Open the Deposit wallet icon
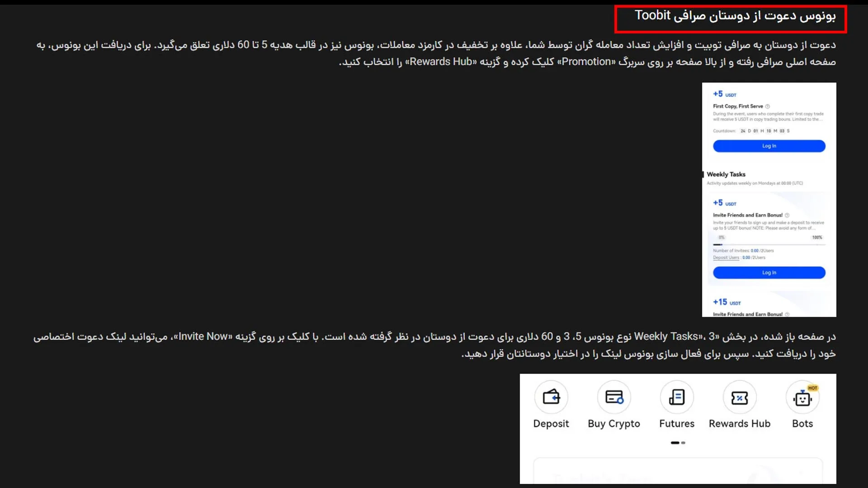The width and height of the screenshot is (868, 488). point(551,397)
